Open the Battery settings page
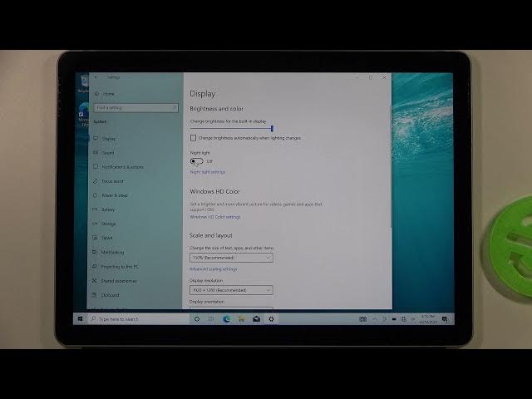The width and height of the screenshot is (532, 399). 104,209
